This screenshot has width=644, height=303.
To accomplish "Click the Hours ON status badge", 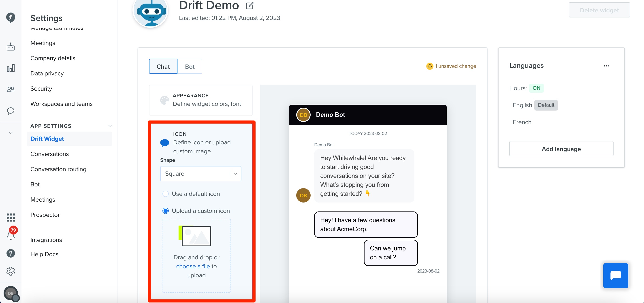I will tap(536, 88).
